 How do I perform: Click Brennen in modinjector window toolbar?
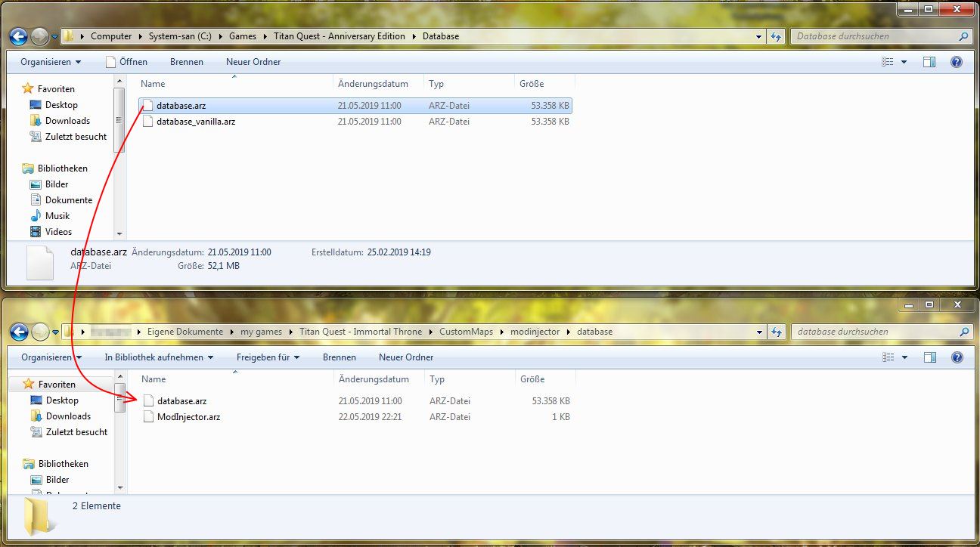click(x=339, y=357)
